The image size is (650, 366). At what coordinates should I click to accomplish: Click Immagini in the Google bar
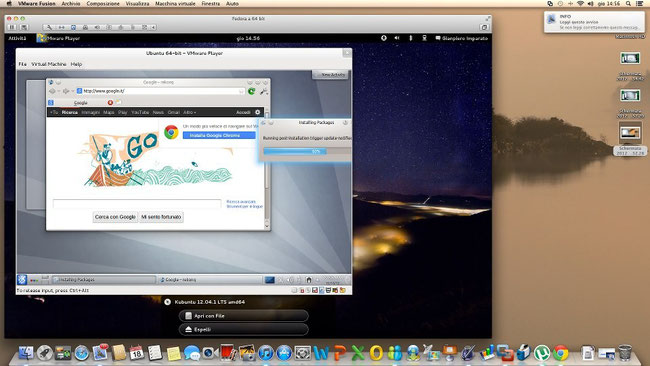point(90,112)
